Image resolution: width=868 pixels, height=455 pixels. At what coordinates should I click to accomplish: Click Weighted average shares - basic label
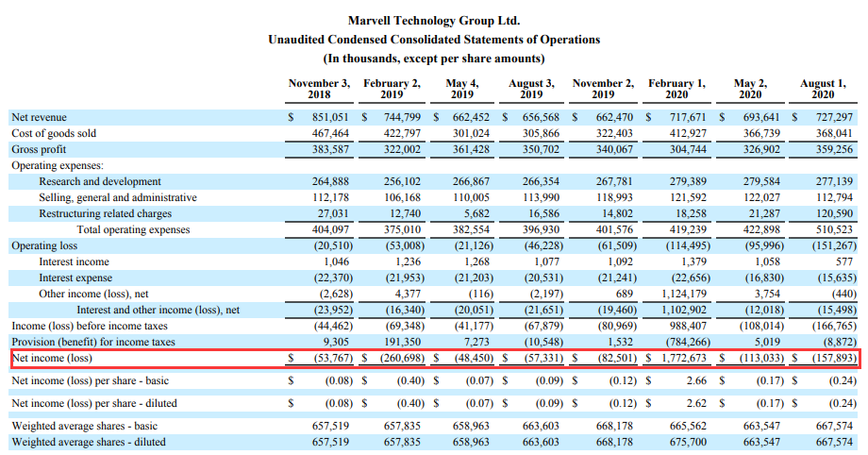coord(85,427)
